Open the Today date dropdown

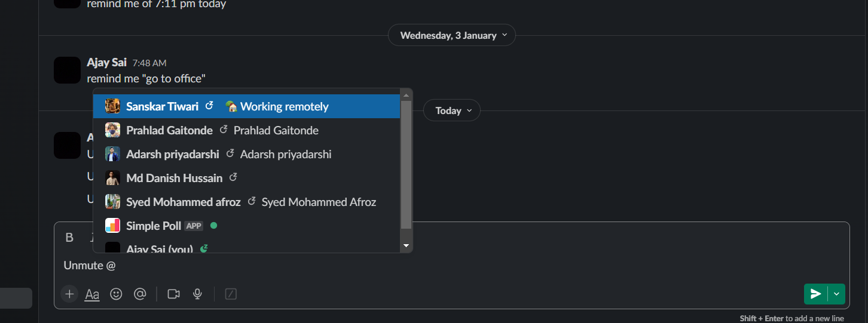(x=451, y=110)
